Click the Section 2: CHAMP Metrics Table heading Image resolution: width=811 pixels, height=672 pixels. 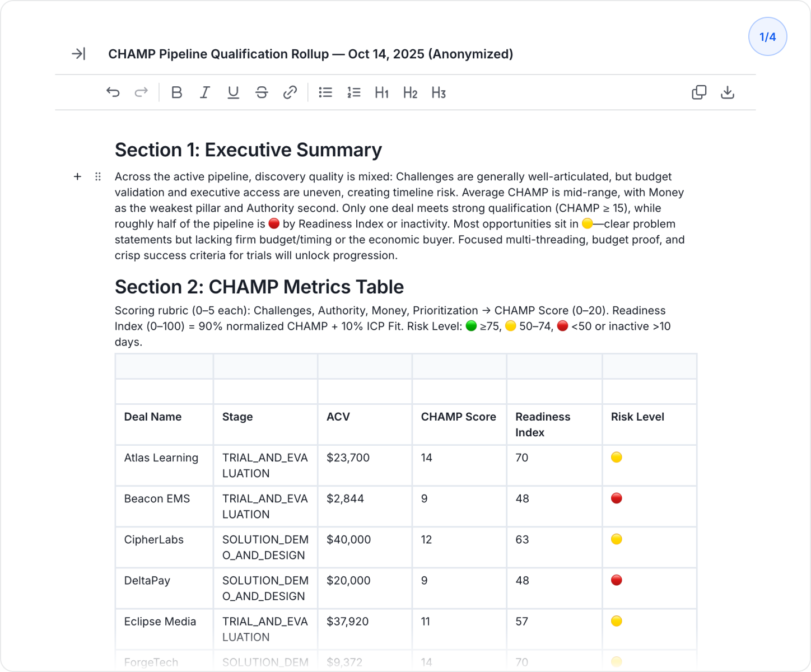(259, 287)
